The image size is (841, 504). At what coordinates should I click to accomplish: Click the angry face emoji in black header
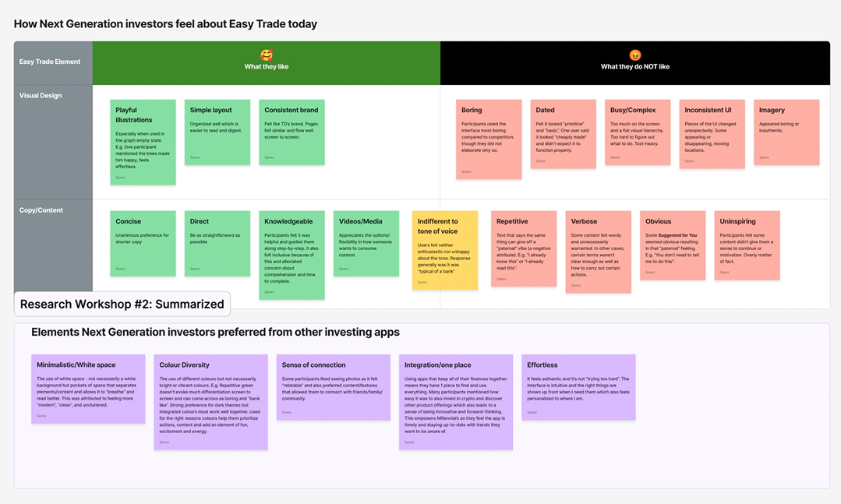tap(634, 55)
